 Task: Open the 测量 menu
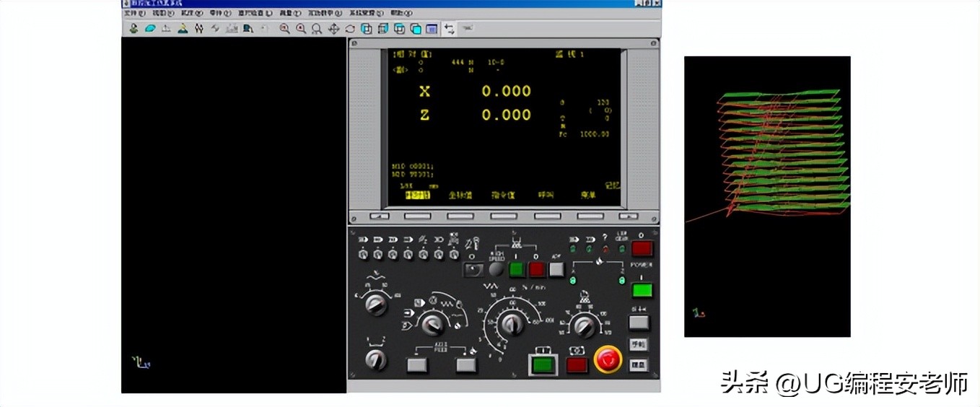(292, 13)
